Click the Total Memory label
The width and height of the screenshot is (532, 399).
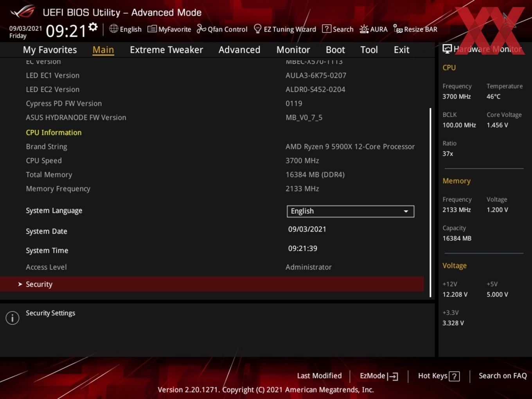tap(49, 175)
